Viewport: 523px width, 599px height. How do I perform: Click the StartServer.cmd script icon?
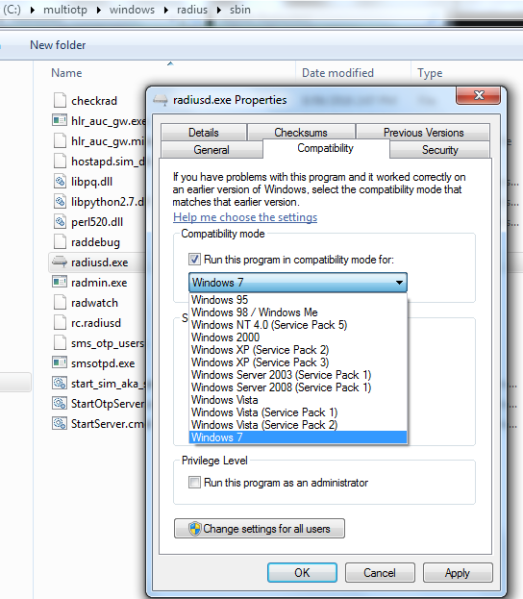(x=60, y=423)
